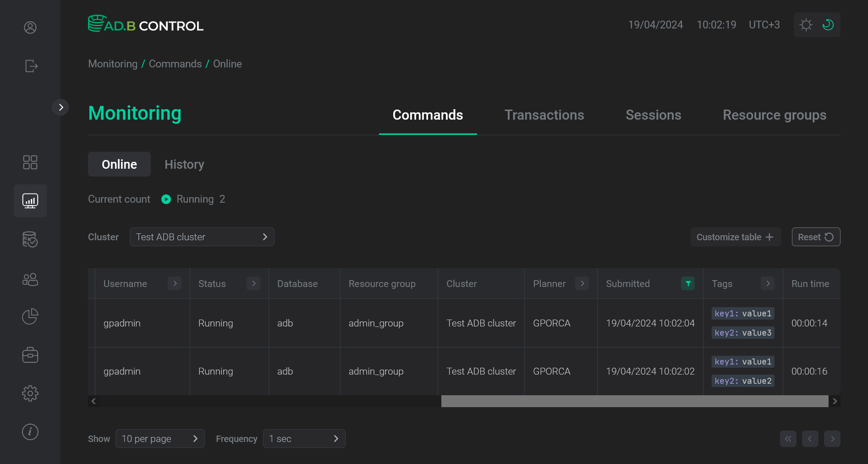Open the Cluster dropdown showing Test ADB cluster
This screenshot has width=868, height=464.
coord(202,237)
